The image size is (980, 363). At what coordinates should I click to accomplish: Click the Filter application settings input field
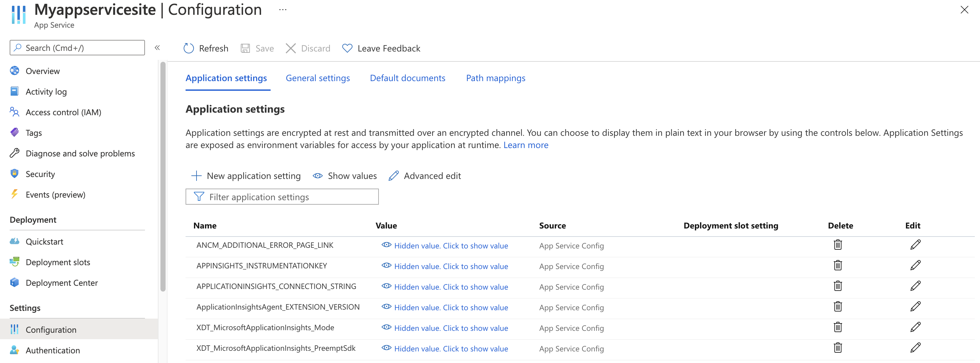(282, 197)
